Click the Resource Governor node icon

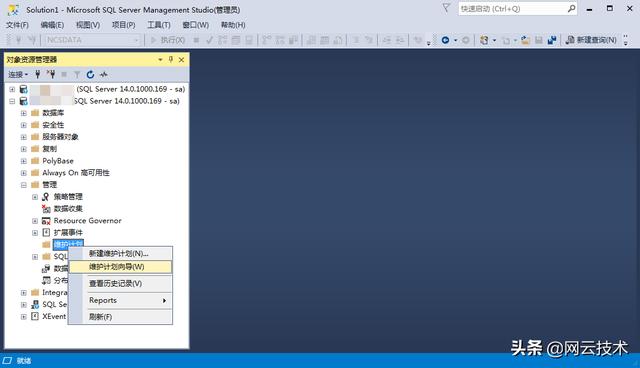(46, 221)
